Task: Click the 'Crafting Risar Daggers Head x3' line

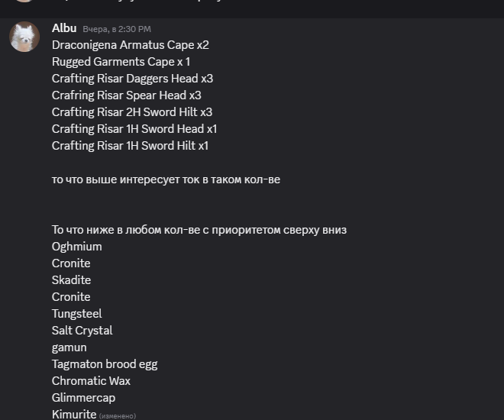Action: [x=132, y=79]
